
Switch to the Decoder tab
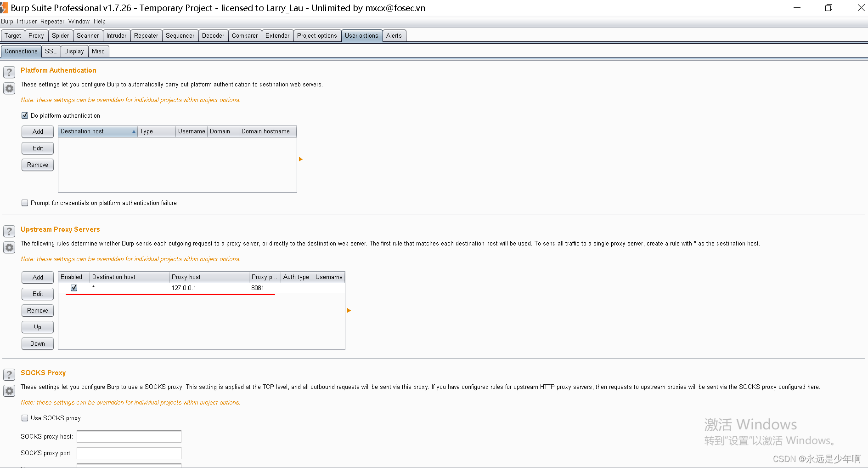pyautogui.click(x=213, y=35)
